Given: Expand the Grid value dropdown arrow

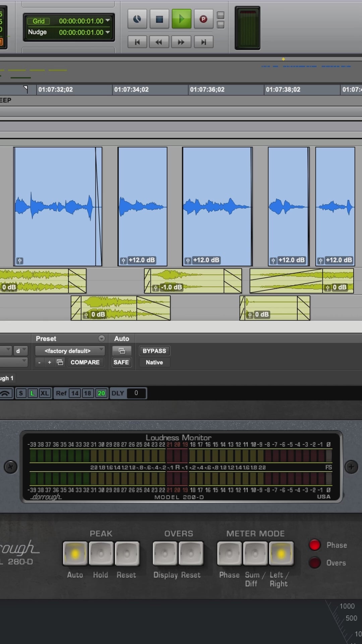Looking at the screenshot, I should pos(108,21).
